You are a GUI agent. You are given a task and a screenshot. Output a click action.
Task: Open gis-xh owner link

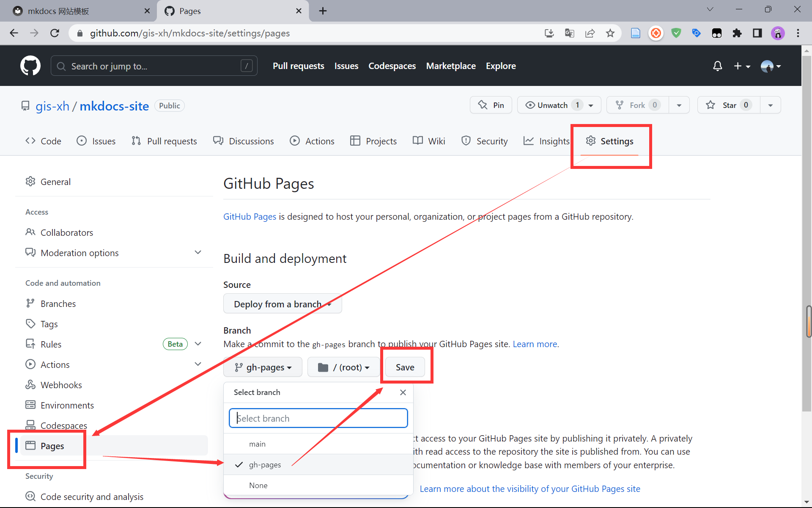(52, 106)
